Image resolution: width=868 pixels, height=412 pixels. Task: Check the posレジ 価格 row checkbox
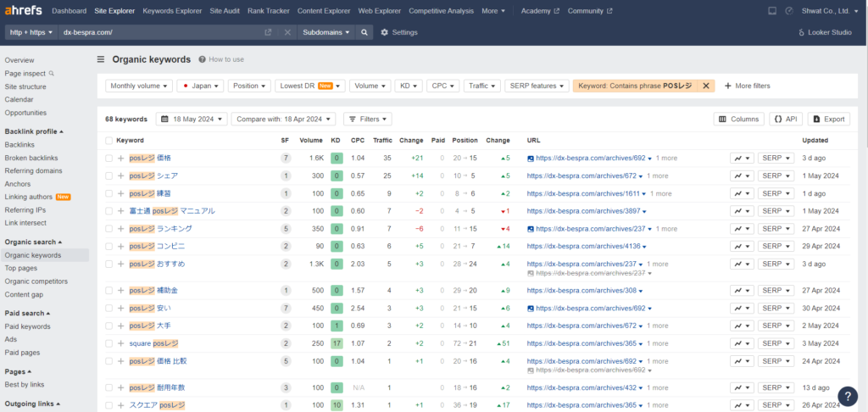click(108, 158)
